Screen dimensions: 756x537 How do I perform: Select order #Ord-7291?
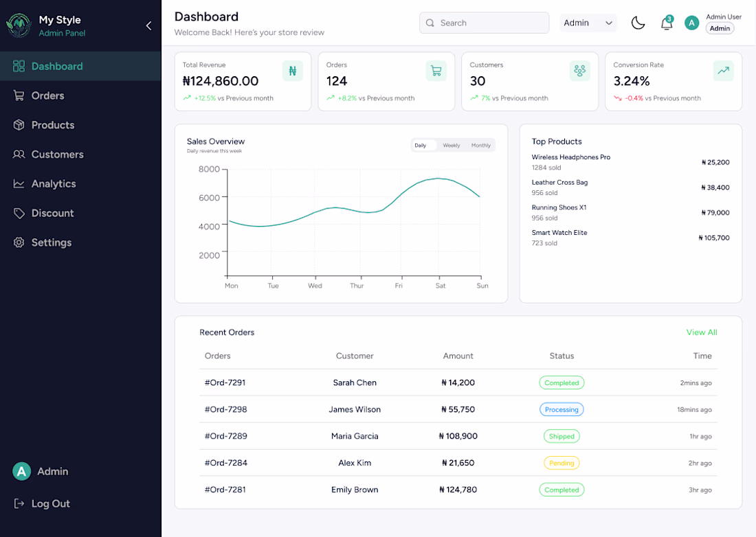tap(225, 382)
